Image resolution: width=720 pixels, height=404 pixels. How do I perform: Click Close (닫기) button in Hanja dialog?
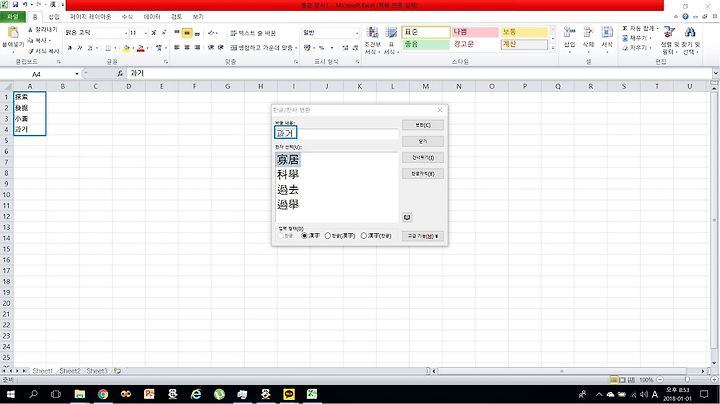click(423, 141)
